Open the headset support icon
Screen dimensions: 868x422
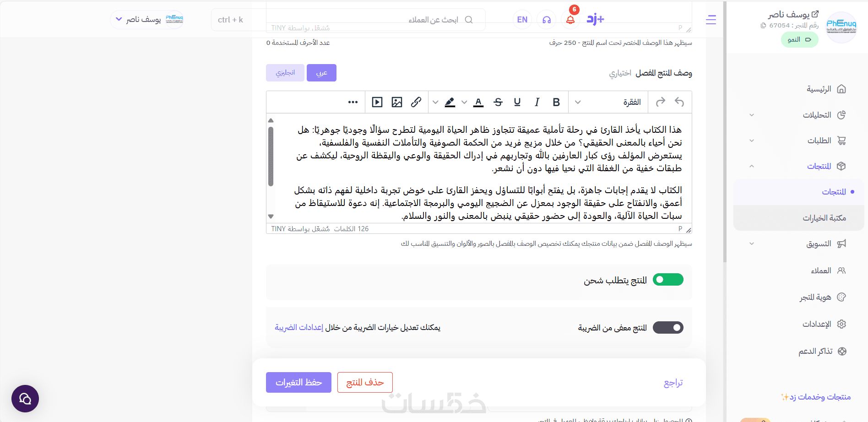[x=547, y=20]
